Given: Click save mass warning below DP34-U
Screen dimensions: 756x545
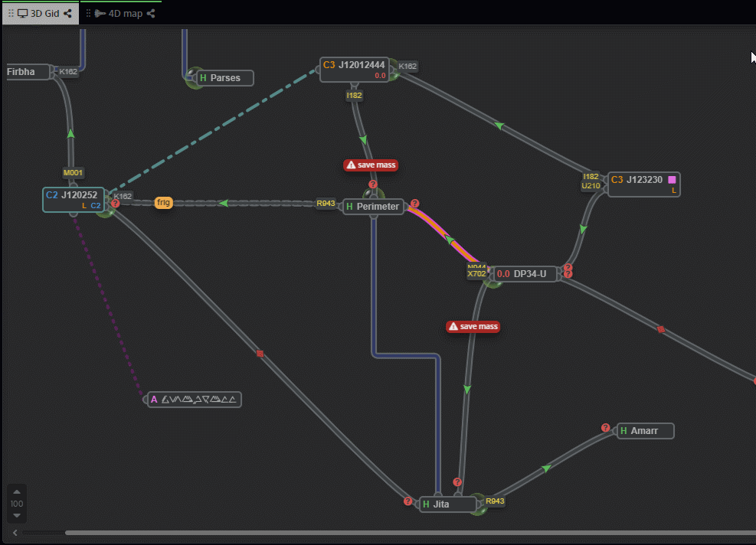Looking at the screenshot, I should pyautogui.click(x=473, y=327).
